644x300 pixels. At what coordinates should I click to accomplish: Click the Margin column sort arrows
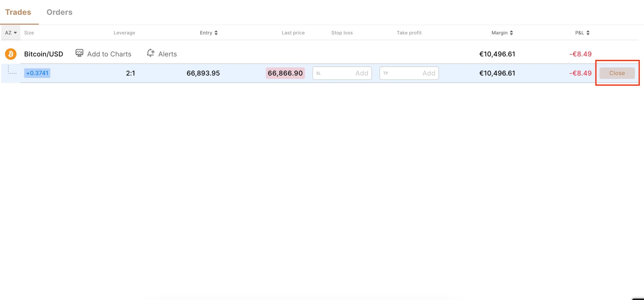click(x=511, y=33)
